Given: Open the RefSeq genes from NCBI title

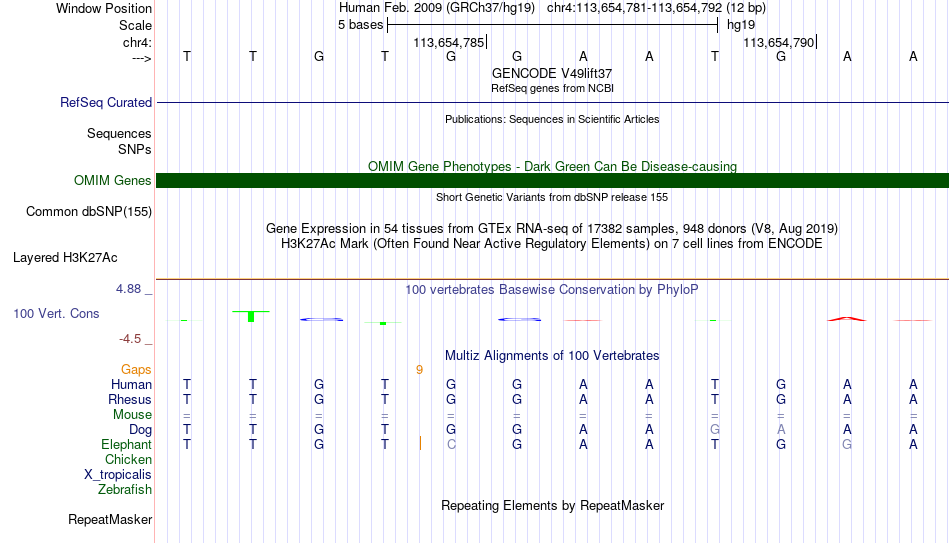Looking at the screenshot, I should tap(552, 88).
